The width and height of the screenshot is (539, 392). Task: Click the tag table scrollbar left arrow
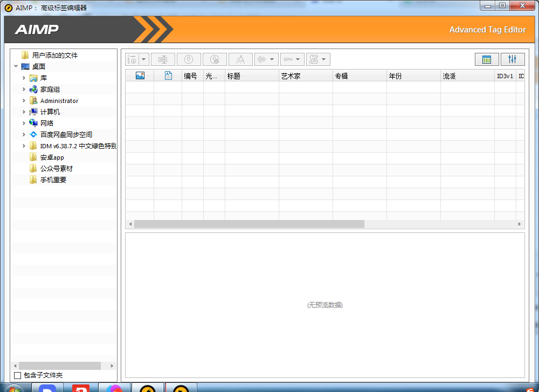click(130, 224)
